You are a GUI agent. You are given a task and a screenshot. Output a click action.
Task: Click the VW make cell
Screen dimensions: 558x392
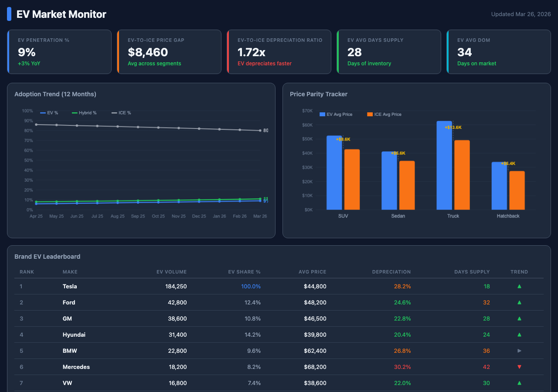pos(67,383)
